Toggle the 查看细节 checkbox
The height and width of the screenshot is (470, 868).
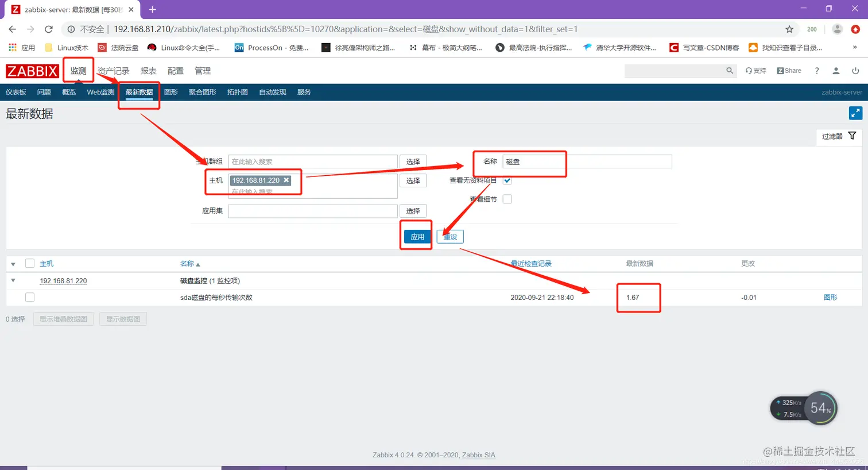coord(507,199)
